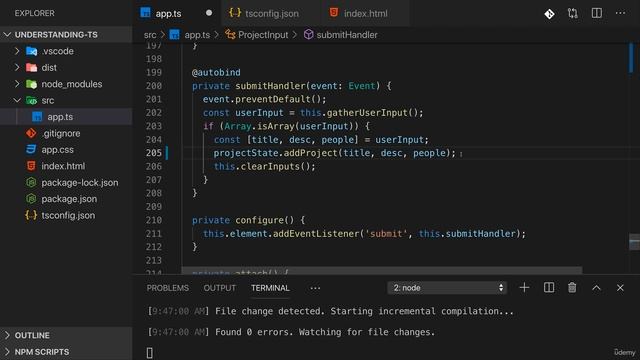Click the TypeScript icon on app.ts explorer row
This screenshot has width=640, height=360.
coord(37,117)
